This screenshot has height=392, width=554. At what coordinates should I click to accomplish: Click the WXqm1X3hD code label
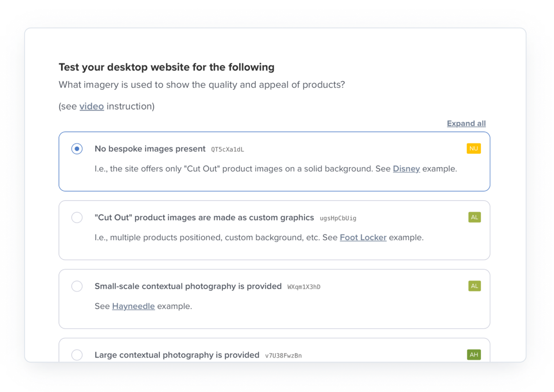click(x=304, y=287)
